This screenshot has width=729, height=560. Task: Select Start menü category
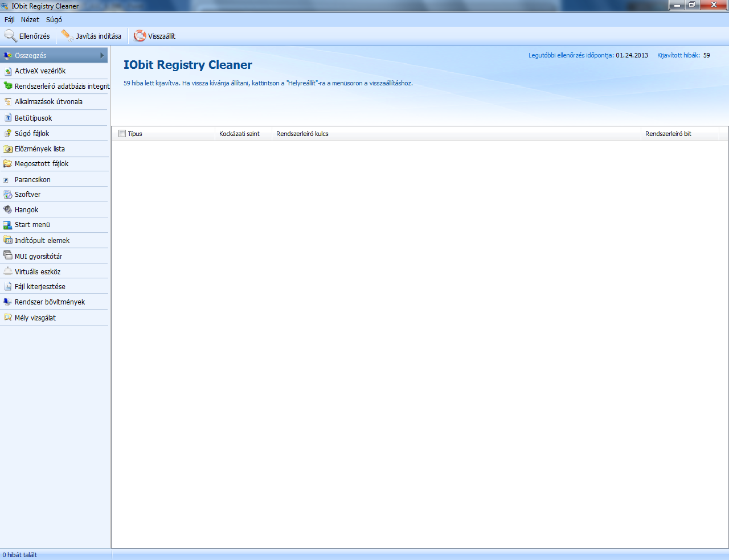tap(55, 225)
